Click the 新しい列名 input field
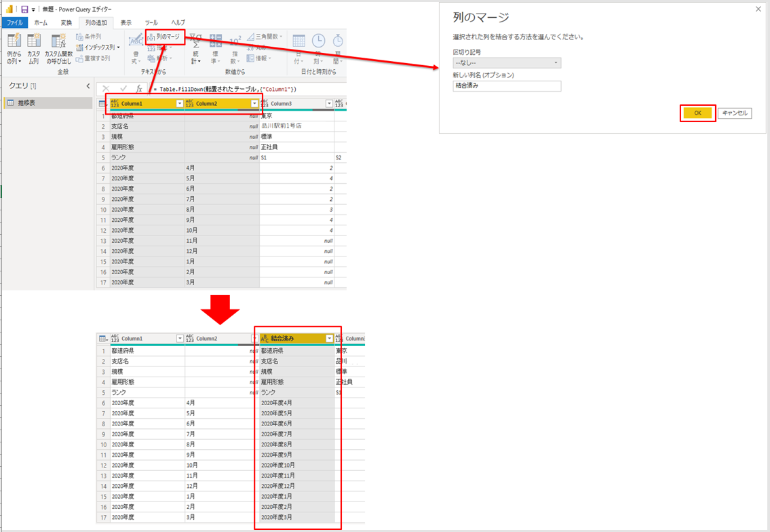Screen dimensions: 770x532 pos(507,86)
